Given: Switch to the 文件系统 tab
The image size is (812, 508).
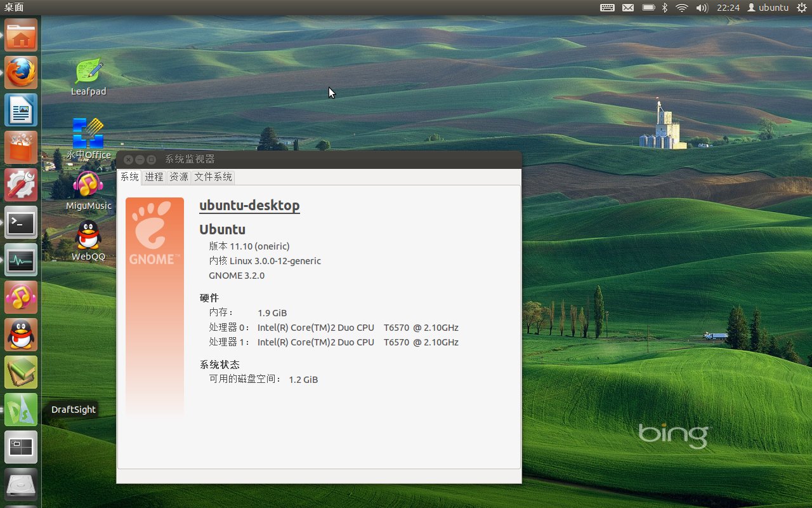Looking at the screenshot, I should coord(213,177).
